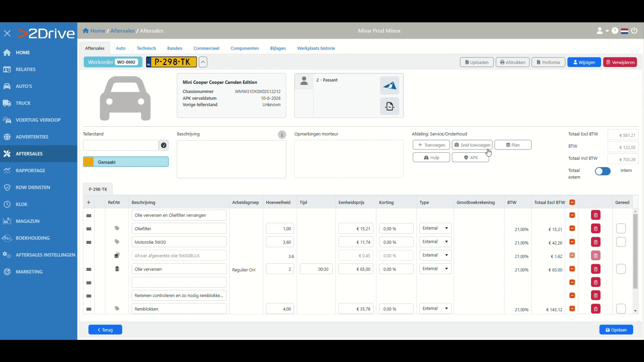Check the Gereed box for Oliefilter
This screenshot has height=362, width=644.
point(621,229)
